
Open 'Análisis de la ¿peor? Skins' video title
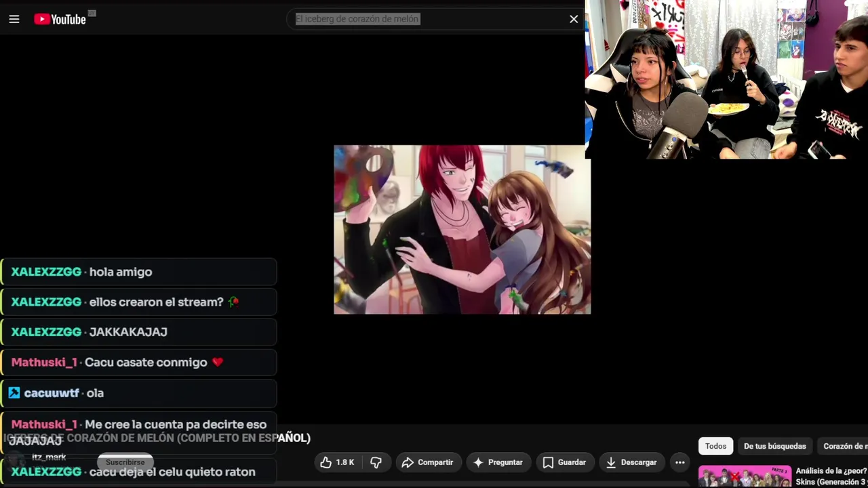(831, 476)
